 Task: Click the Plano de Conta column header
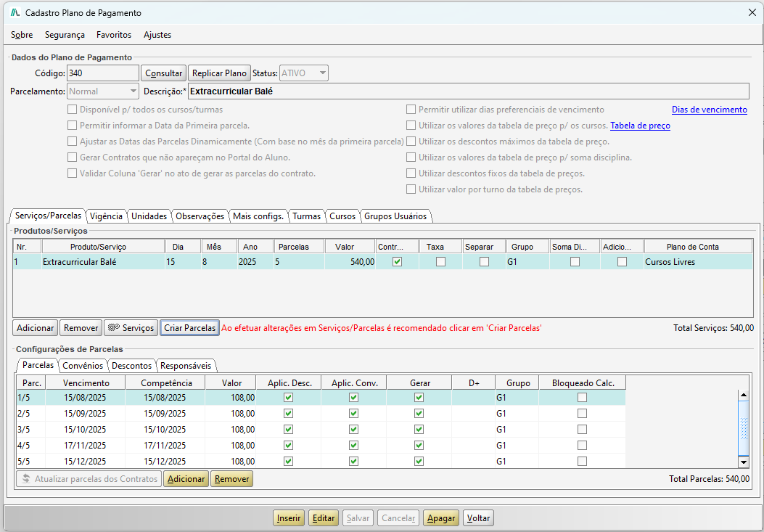point(698,247)
